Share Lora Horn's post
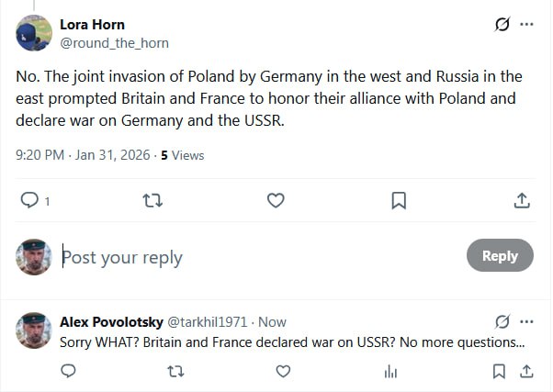The height and width of the screenshot is (392, 553). point(521,200)
